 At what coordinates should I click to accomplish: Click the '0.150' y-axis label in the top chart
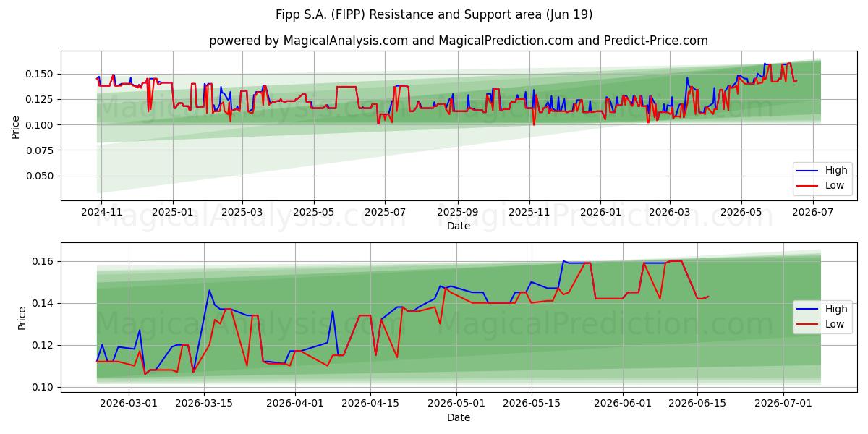[x=41, y=74]
